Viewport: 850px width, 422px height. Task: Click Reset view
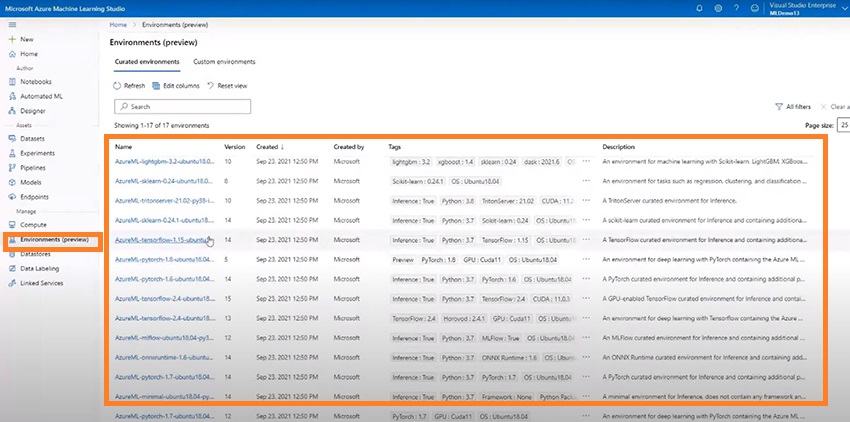tap(227, 86)
